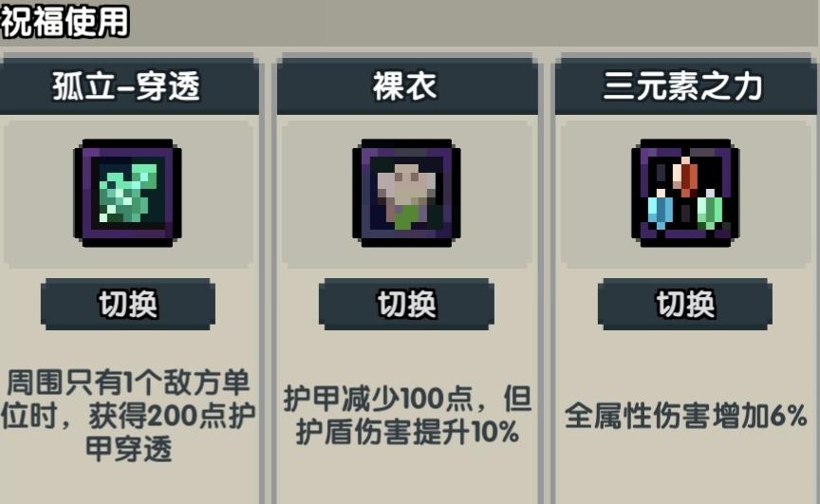This screenshot has width=820, height=504.
Task: Click the 护盾伤害提升10% line
Action: 407,433
